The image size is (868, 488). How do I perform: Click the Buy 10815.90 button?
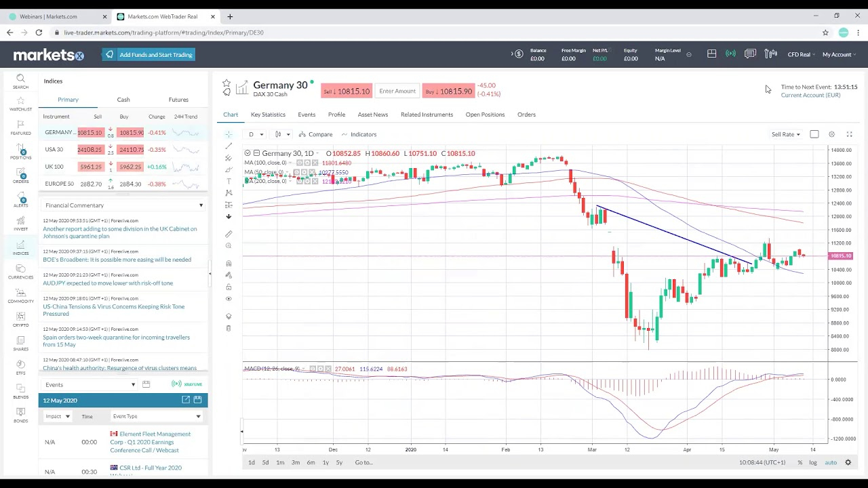tap(448, 91)
